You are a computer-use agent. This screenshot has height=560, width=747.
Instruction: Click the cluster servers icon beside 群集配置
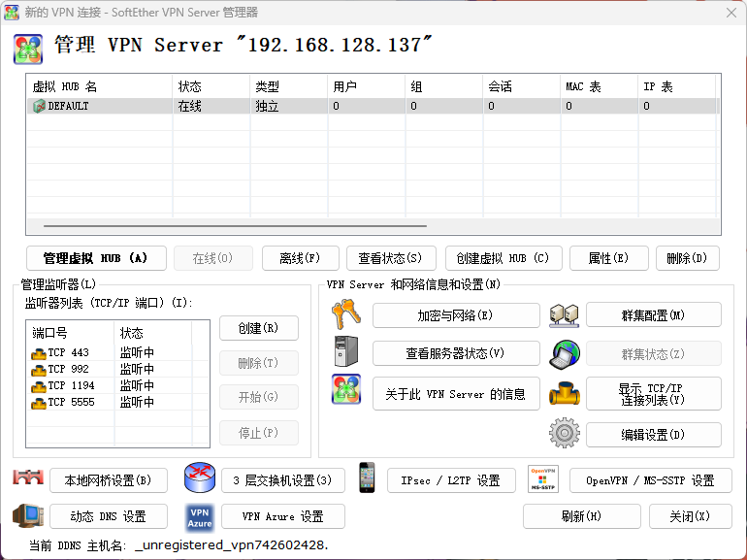[x=564, y=315]
